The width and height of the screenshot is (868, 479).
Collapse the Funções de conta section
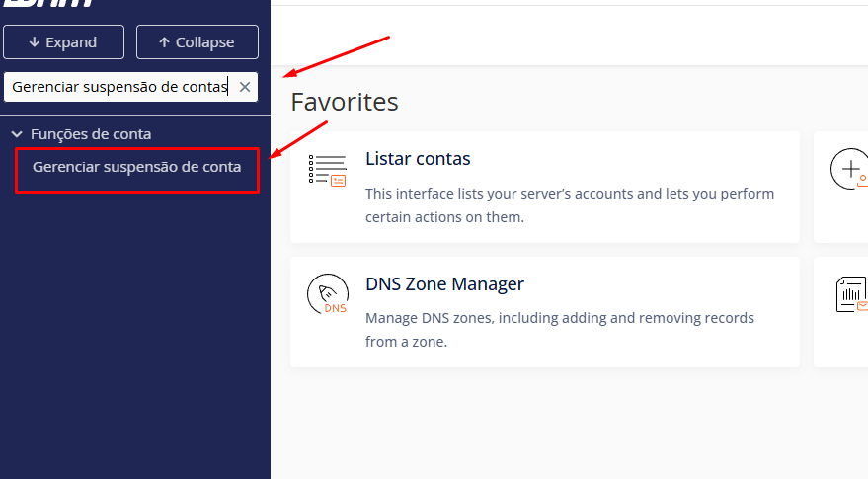pos(17,134)
